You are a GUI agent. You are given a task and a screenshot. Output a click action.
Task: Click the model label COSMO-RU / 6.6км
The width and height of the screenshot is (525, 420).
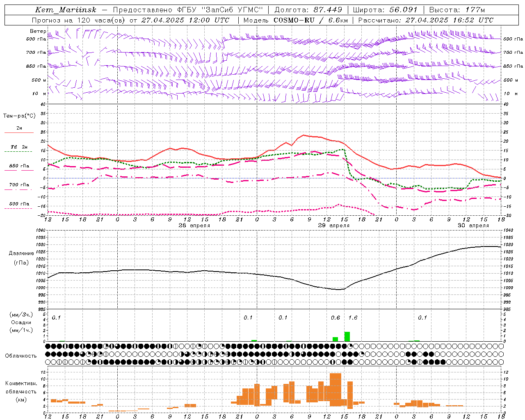pyautogui.click(x=311, y=20)
